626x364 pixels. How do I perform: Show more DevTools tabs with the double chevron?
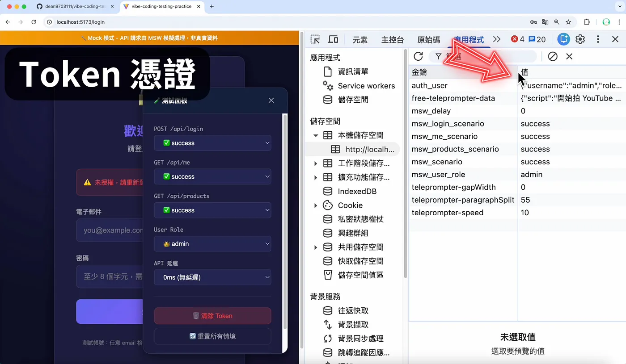click(497, 39)
